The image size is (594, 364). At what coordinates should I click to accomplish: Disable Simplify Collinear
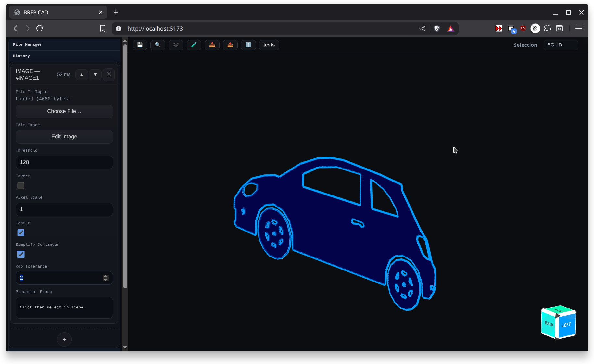(20, 254)
